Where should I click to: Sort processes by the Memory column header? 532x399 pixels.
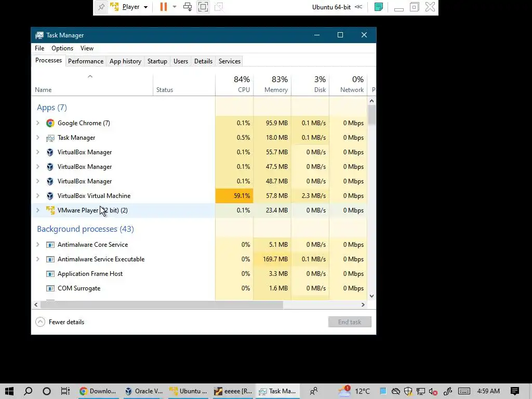(272, 85)
